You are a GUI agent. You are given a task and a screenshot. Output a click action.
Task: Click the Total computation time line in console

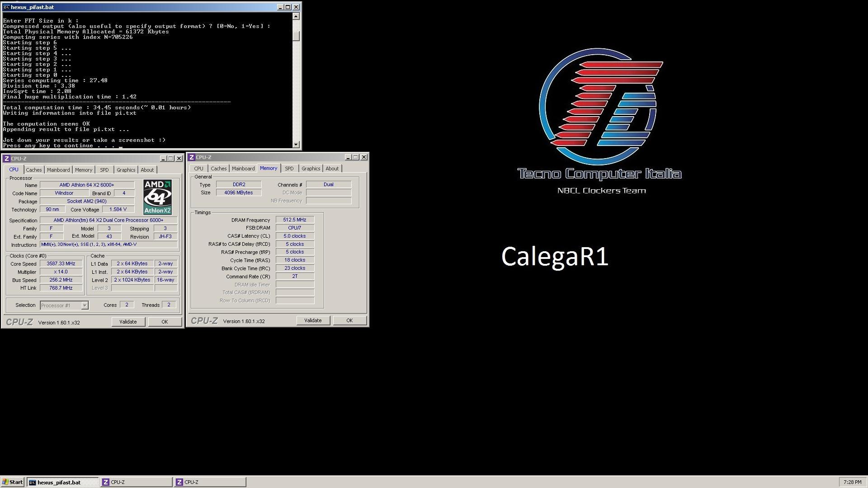[97, 108]
